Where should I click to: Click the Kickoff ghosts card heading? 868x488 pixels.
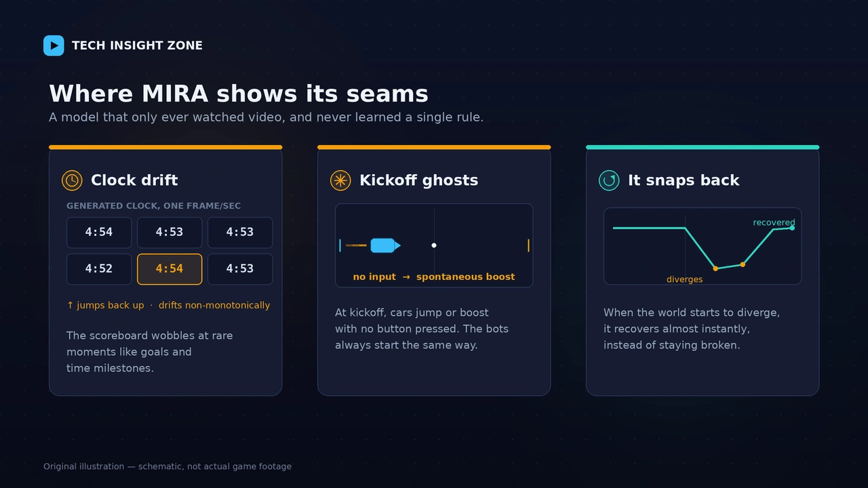click(x=418, y=180)
